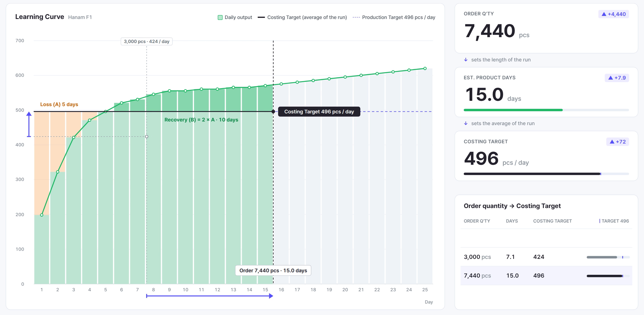
Task: Click the Hanam F1 subtitle
Action: pos(80,17)
